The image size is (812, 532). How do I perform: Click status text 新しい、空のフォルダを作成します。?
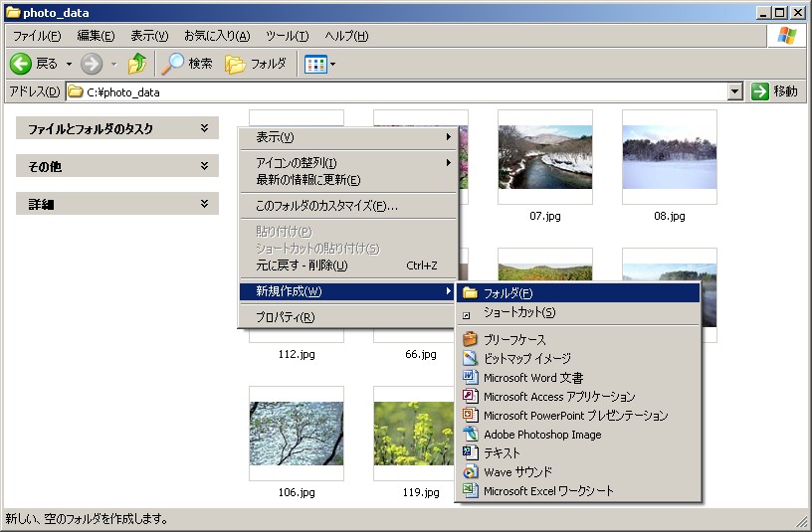point(87,518)
